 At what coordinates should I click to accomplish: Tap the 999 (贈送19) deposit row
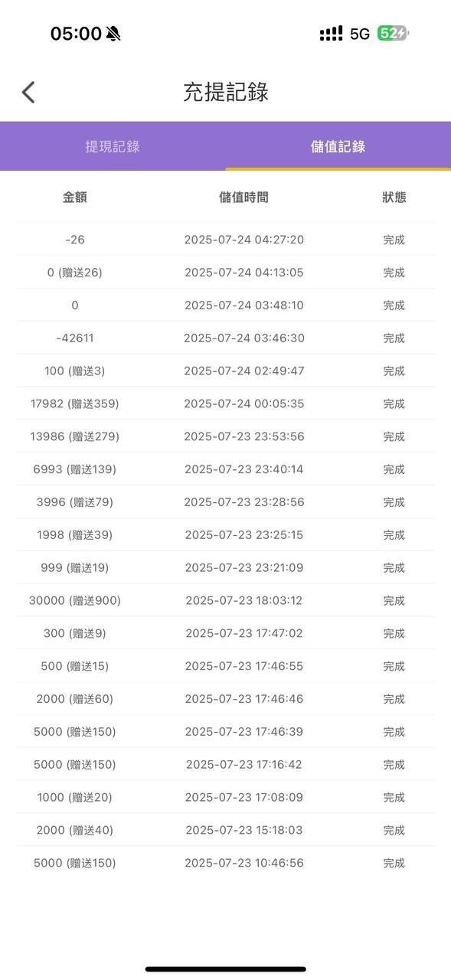pyautogui.click(x=226, y=567)
